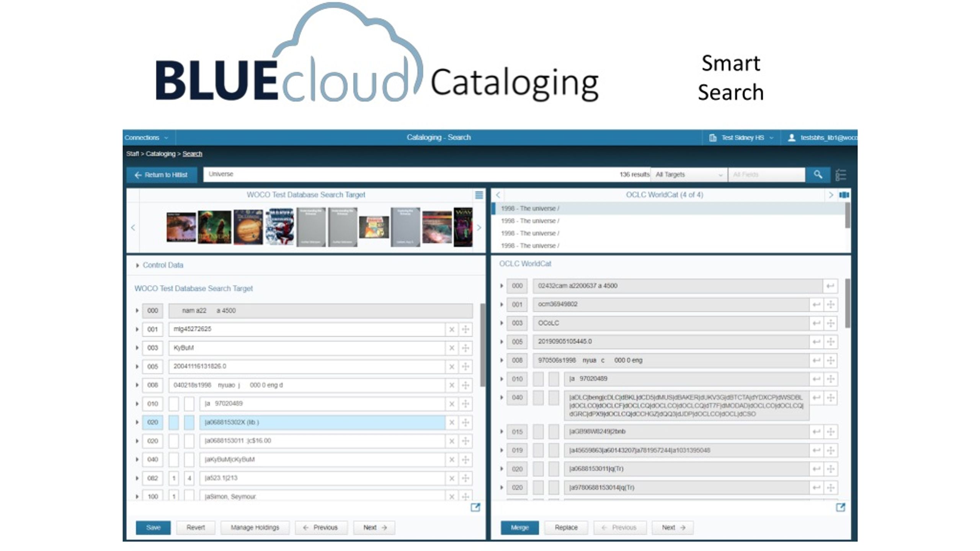980x551 pixels.
Task: Open the Test Sidney HS library dropdown
Action: (x=741, y=138)
